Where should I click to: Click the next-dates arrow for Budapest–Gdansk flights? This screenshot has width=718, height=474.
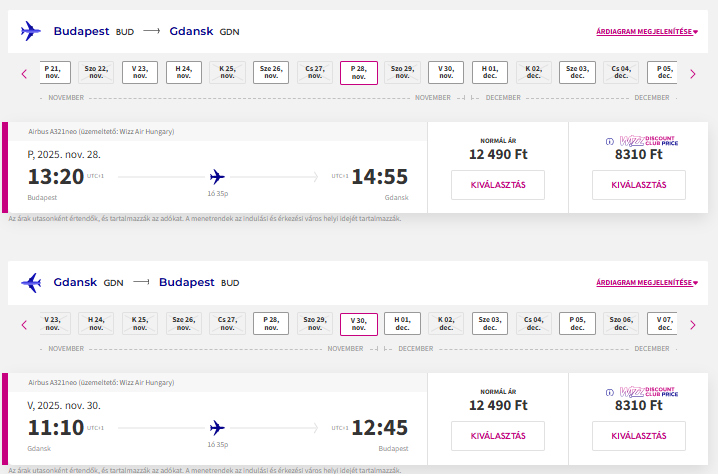pos(692,73)
